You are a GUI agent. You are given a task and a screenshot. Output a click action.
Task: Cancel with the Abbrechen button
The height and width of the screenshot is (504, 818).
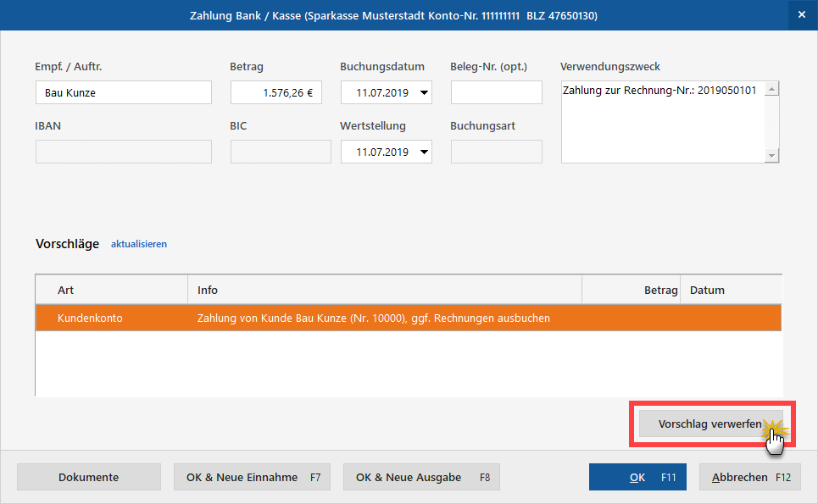pyautogui.click(x=750, y=477)
